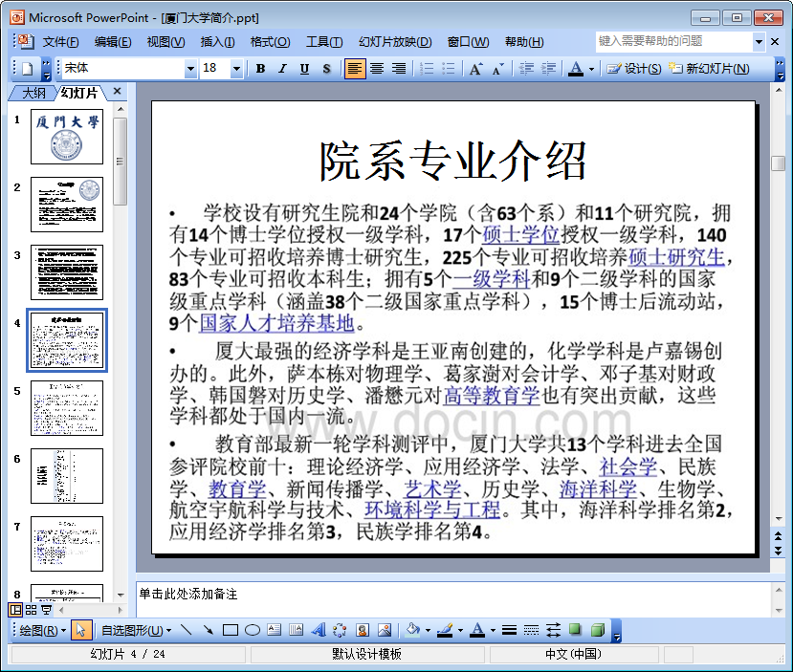Select the Rectangle drawing tool
Screen dimensions: 793x672
pyautogui.click(x=231, y=630)
